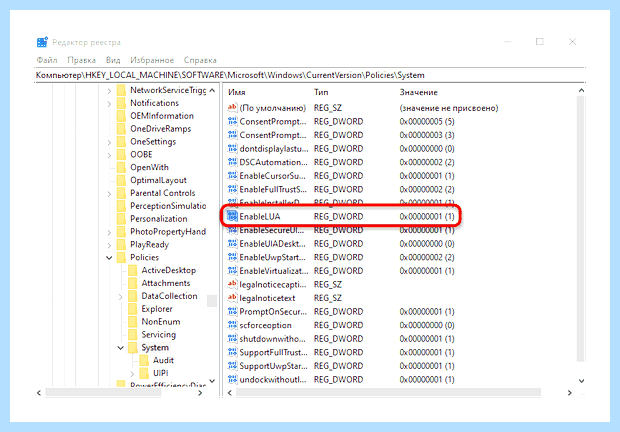Click the legalnoticetext string value icon
The height and width of the screenshot is (432, 620).
(x=232, y=298)
